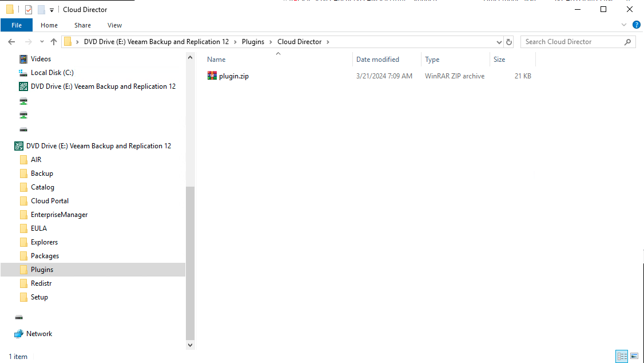Viewport: 644px width, 363px height.
Task: Open the Cloud Portal folder
Action: pos(50,200)
